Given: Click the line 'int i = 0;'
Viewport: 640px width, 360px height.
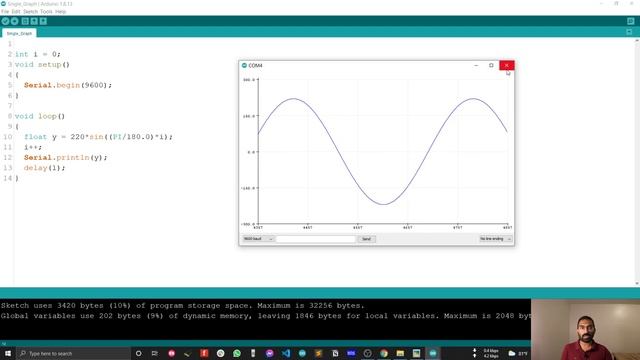Looking at the screenshot, I should [x=38, y=54].
